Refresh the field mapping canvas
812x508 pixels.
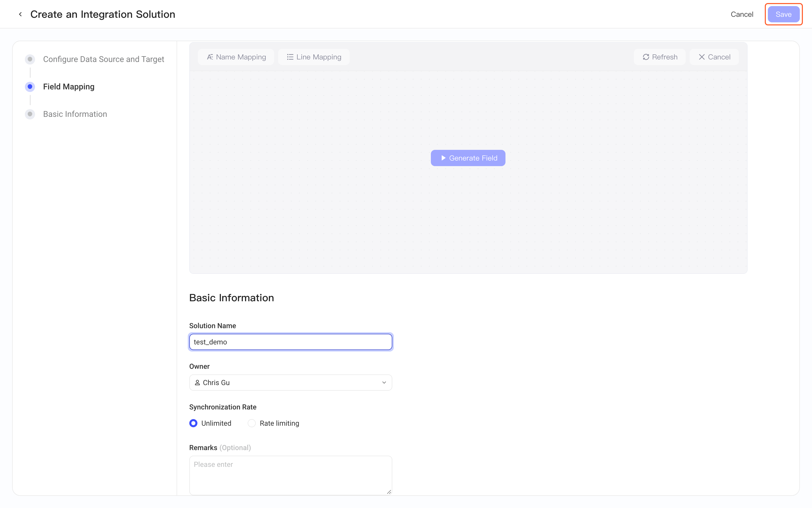click(660, 57)
